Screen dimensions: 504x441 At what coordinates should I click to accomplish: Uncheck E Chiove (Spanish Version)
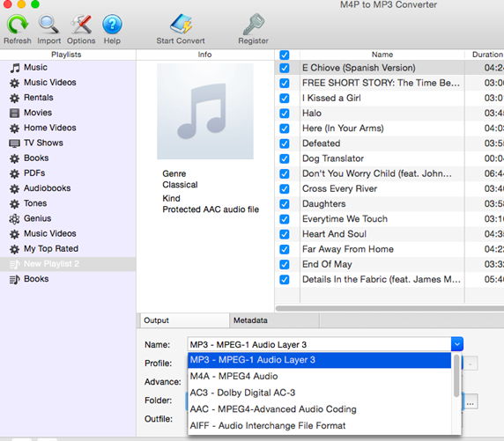(x=284, y=68)
